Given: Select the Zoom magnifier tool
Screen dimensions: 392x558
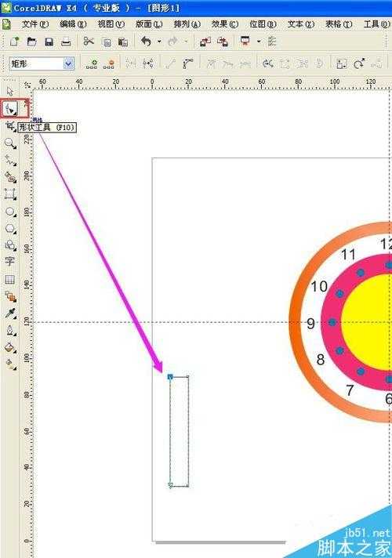Looking at the screenshot, I should (x=10, y=143).
